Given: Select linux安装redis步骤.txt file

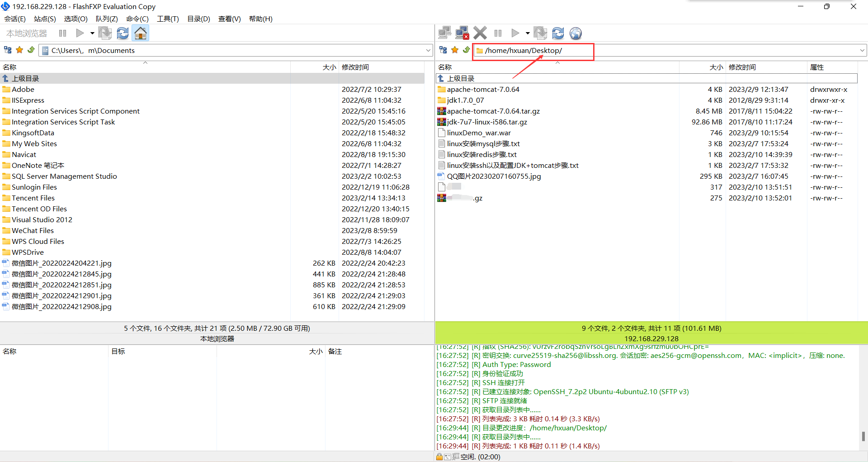Looking at the screenshot, I should coord(481,154).
